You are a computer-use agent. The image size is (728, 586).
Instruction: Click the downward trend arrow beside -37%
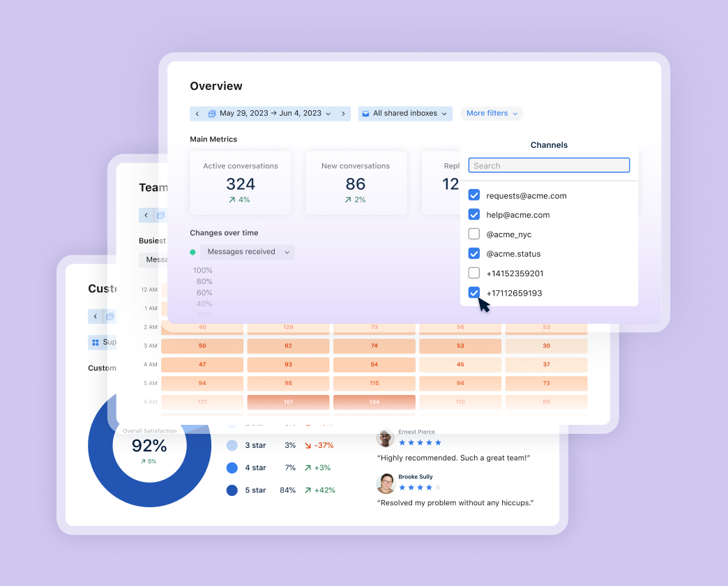[308, 446]
